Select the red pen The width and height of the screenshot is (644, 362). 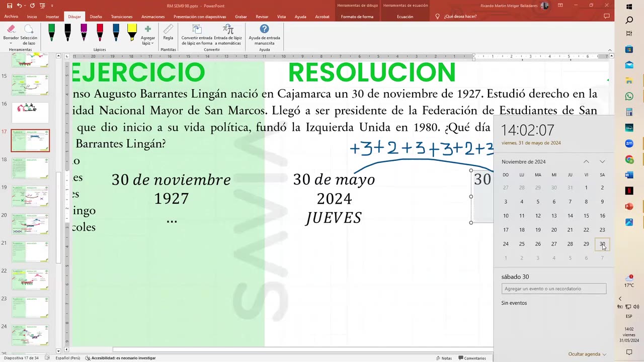(100, 33)
